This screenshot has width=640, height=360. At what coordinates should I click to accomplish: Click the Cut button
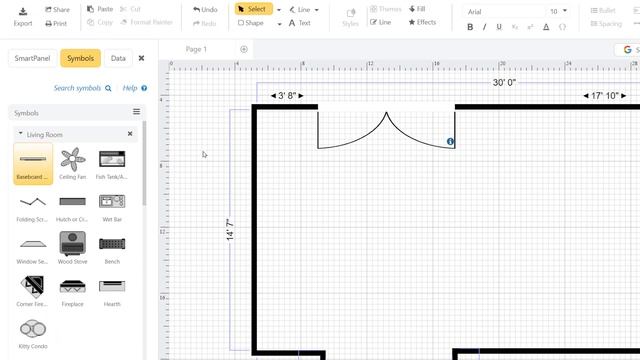131,9
